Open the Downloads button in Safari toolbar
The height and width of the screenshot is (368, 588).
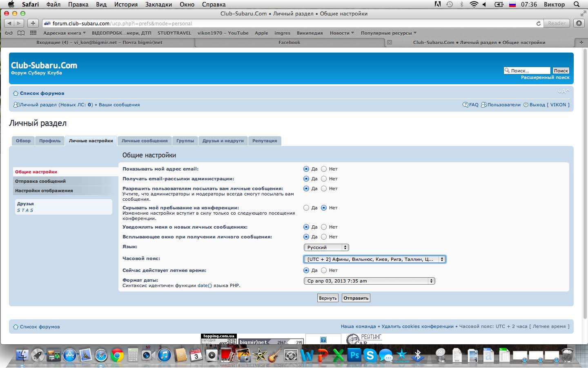(x=579, y=23)
